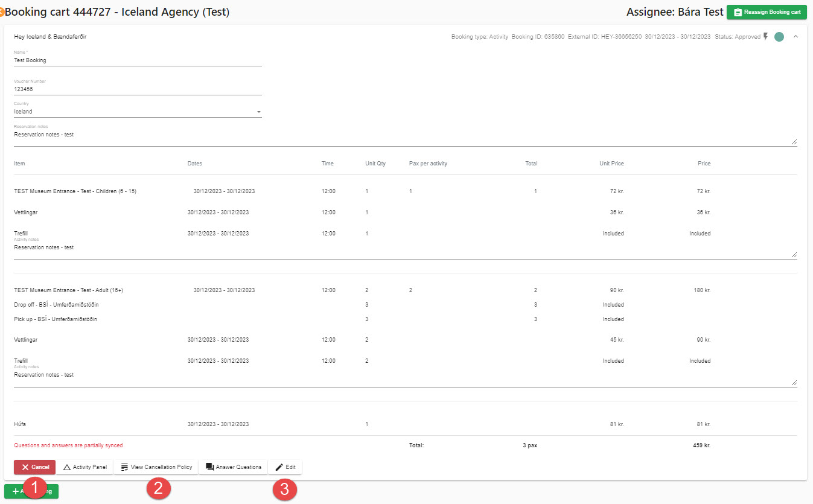The image size is (813, 504).
Task: Click Vettlingar item priced 45 kr.
Action: 26,340
